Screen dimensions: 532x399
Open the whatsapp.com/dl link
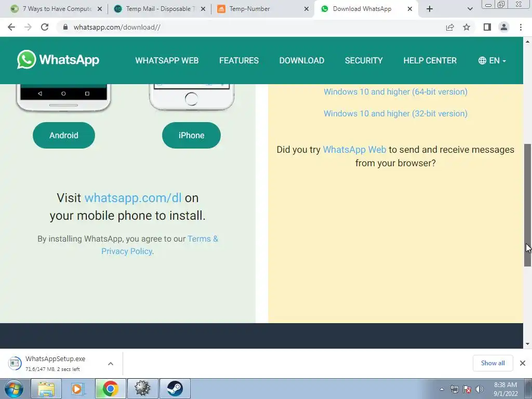133,198
